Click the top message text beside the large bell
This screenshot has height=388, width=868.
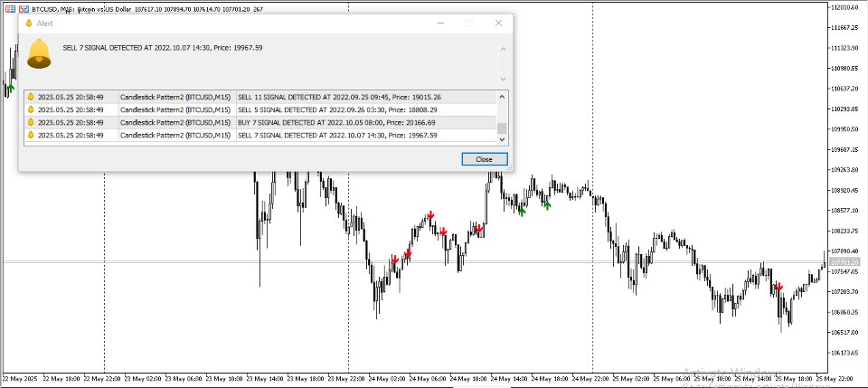tap(163, 48)
